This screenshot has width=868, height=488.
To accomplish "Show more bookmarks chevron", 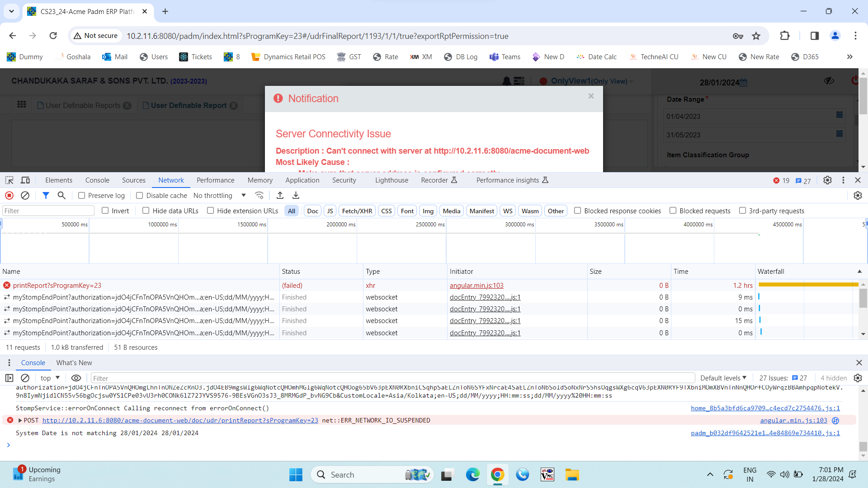I will tap(849, 57).
